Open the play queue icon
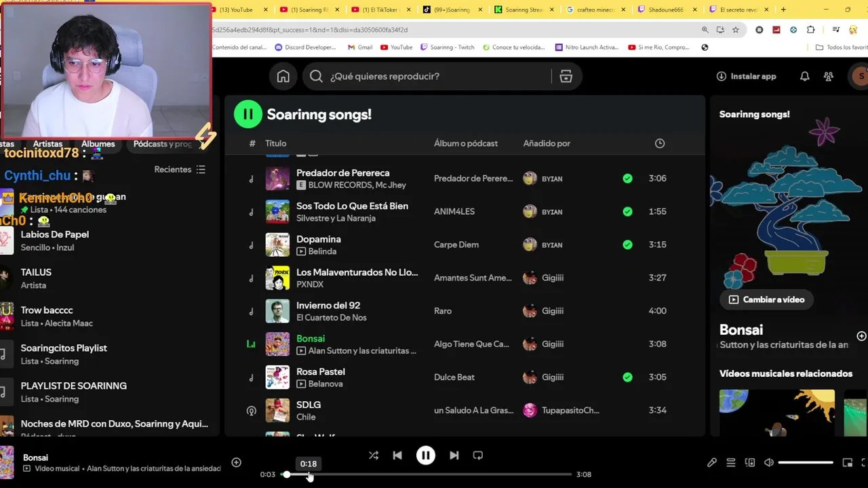 click(731, 462)
